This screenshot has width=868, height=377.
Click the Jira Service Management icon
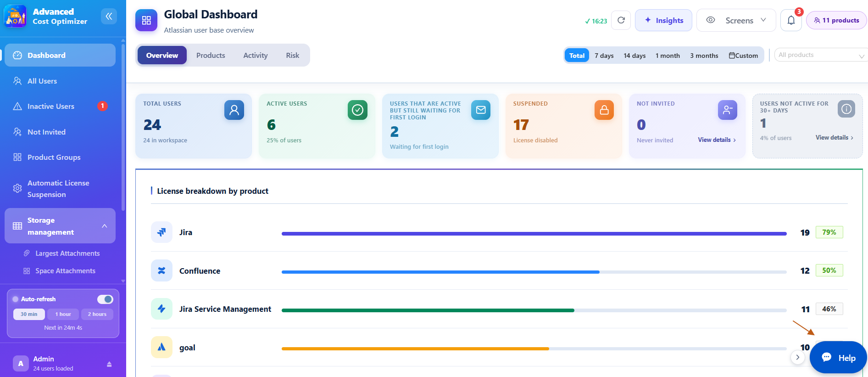click(161, 309)
